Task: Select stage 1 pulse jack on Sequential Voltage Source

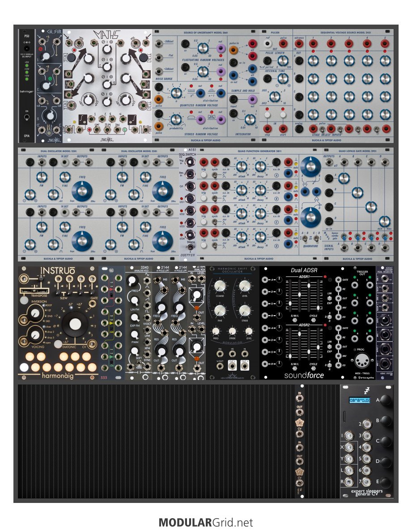Action: [x=313, y=43]
